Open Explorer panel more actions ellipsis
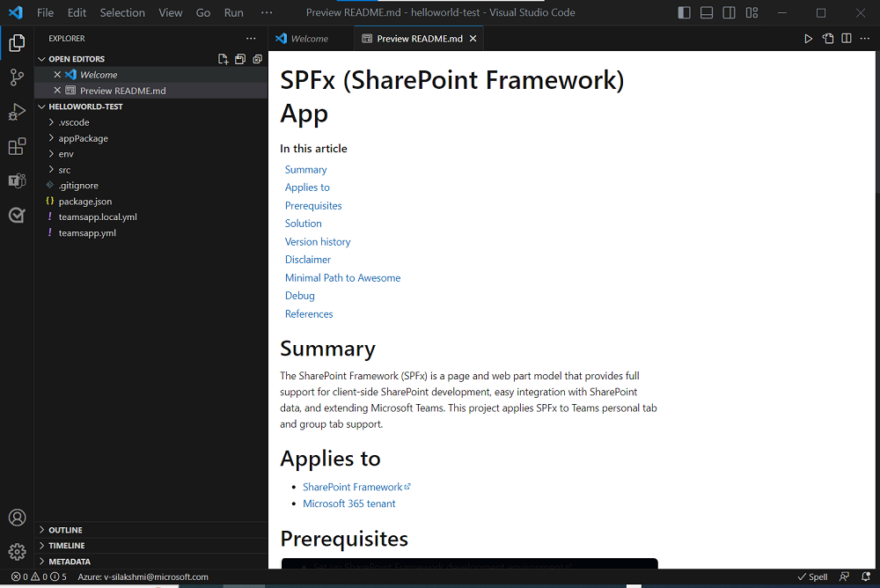Screen dimensions: 880x588 251,38
